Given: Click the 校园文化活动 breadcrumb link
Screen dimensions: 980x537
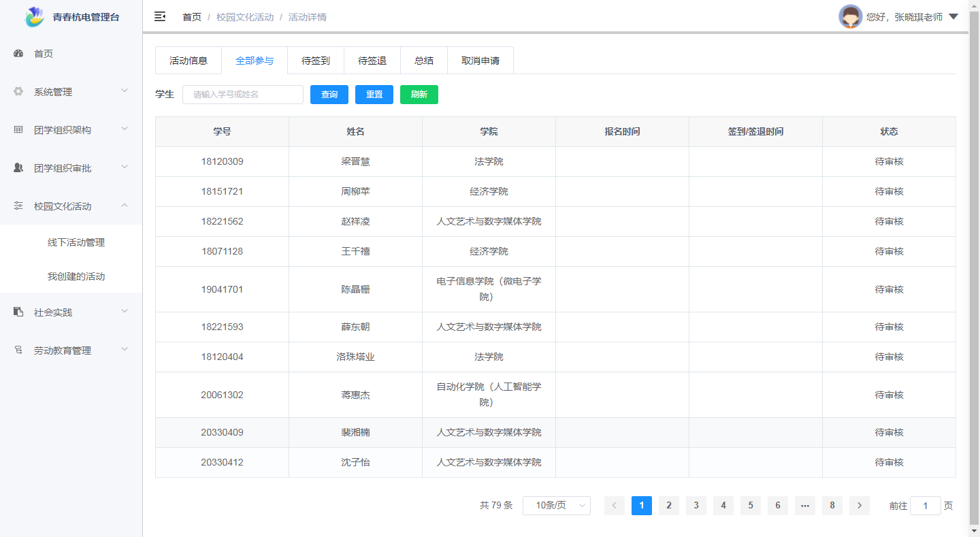Looking at the screenshot, I should click(x=245, y=17).
